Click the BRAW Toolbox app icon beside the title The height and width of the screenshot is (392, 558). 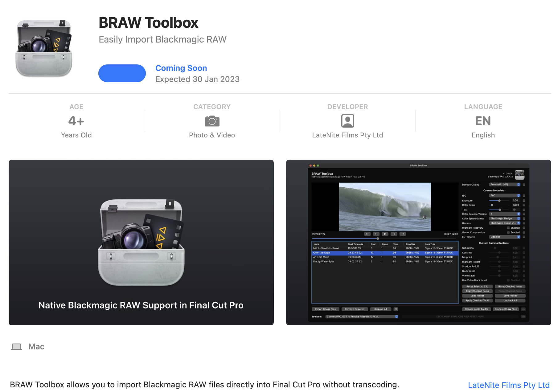coord(44,48)
